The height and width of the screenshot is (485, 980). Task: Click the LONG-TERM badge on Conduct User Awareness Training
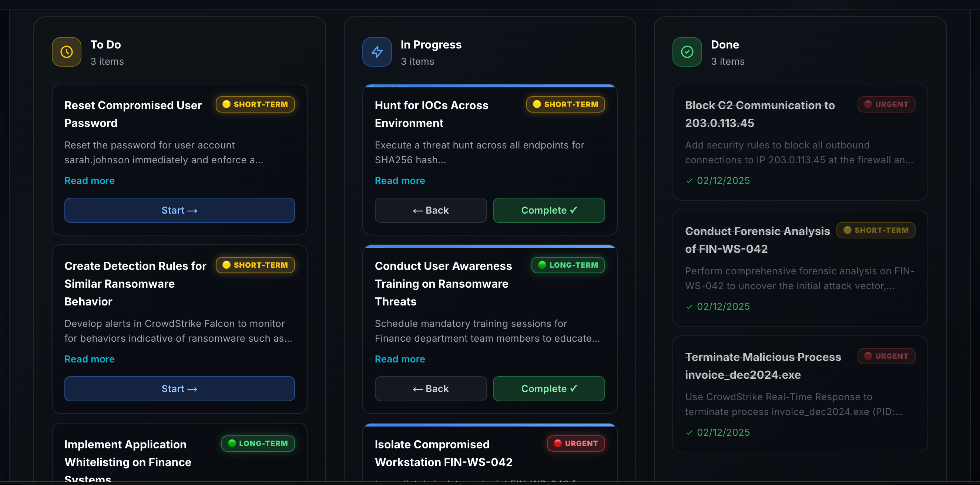click(x=568, y=265)
